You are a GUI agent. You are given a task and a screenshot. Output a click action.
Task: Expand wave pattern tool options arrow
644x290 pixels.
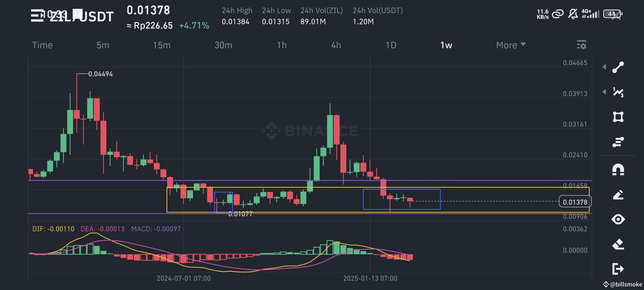604,92
